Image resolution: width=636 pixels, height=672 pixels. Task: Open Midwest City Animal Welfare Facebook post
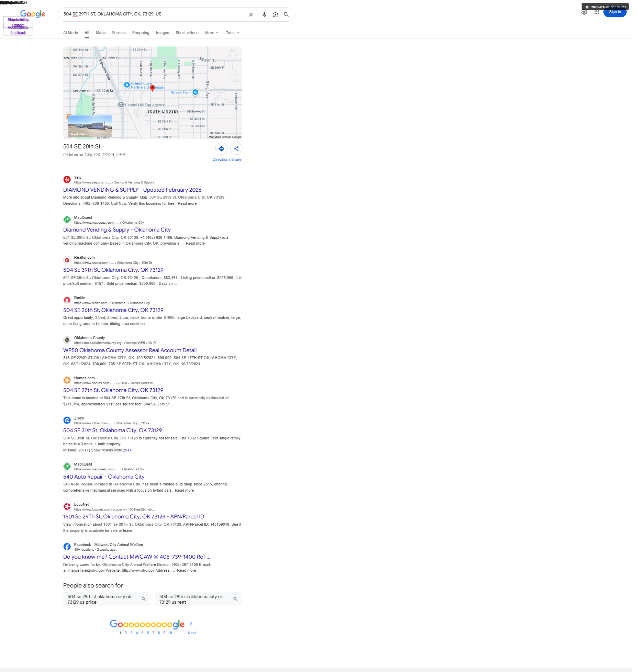[x=137, y=557]
